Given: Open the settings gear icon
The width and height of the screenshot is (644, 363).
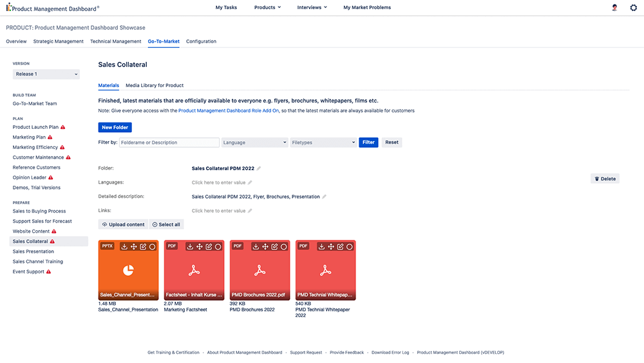Looking at the screenshot, I should 633,7.
